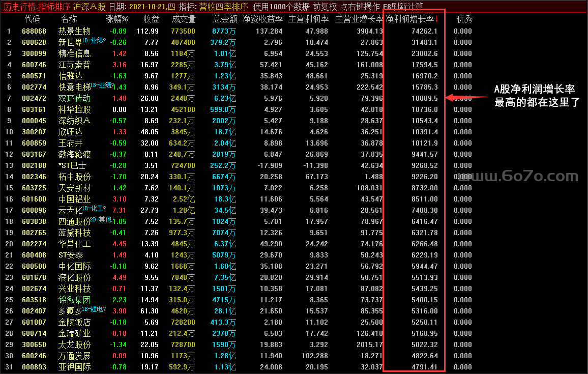Click the 1B-化工? tag on 云天化
The height and width of the screenshot is (374, 588).
click(x=94, y=208)
